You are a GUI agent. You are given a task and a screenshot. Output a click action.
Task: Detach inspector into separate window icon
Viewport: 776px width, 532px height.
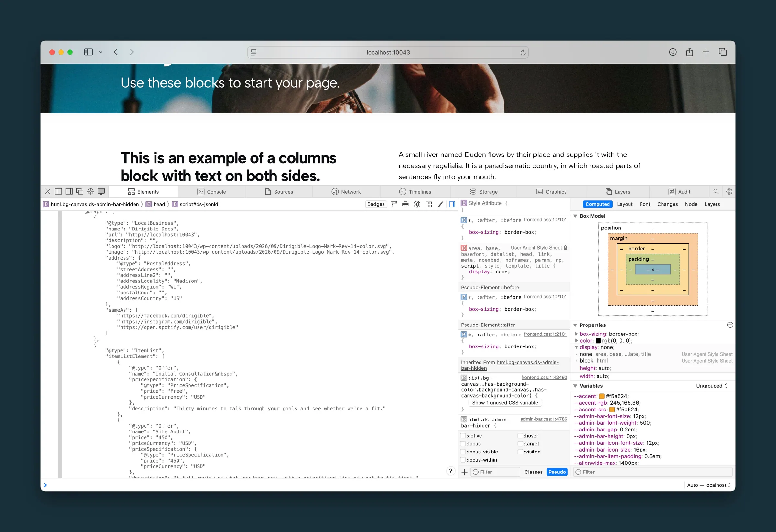coord(80,192)
